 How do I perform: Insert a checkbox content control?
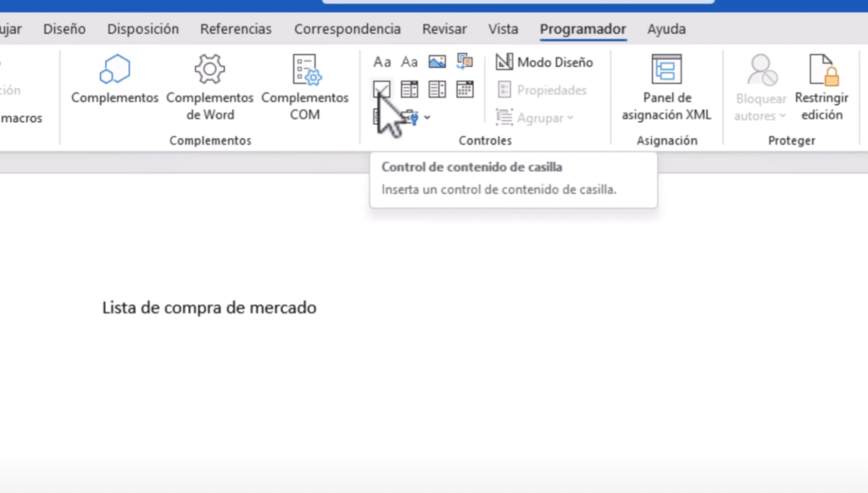381,89
